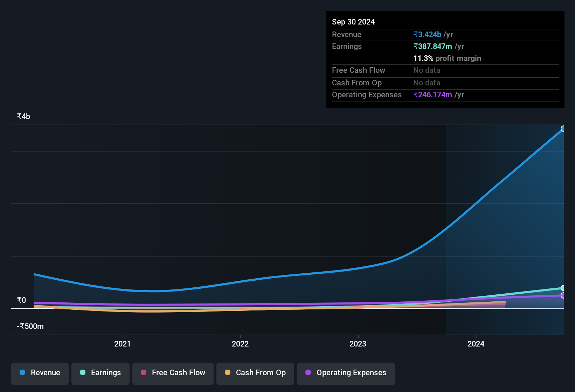Click the pink Free Cash Flow legend dot

pos(143,373)
